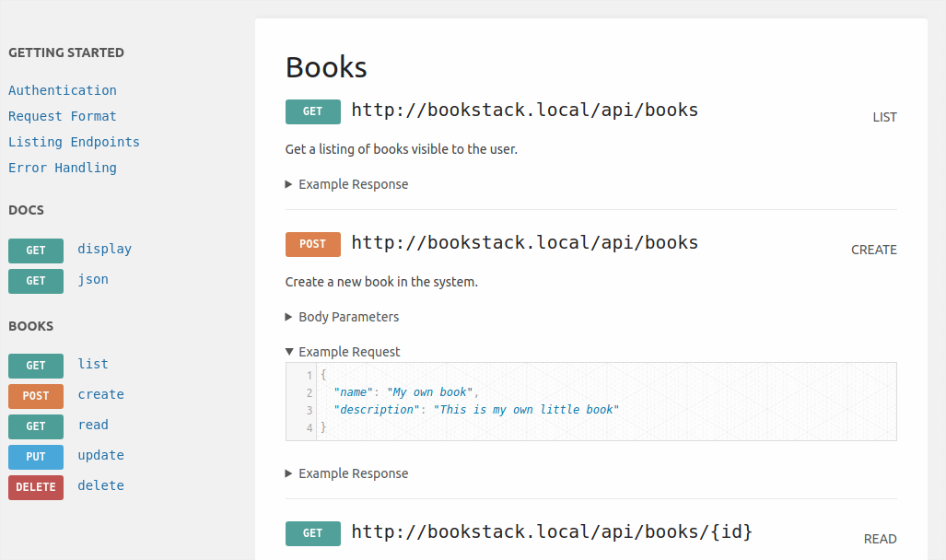
Task: Click the CREATE label on the right
Action: tap(873, 251)
